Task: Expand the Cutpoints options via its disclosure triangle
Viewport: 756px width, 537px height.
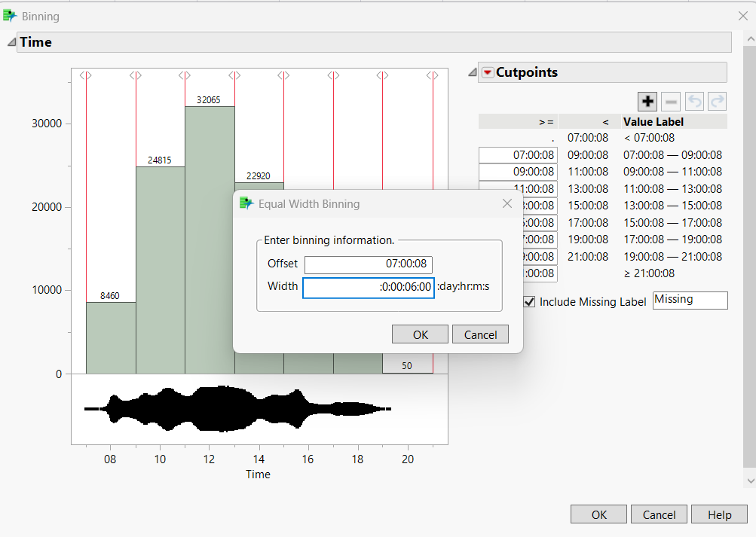Action: [x=473, y=72]
